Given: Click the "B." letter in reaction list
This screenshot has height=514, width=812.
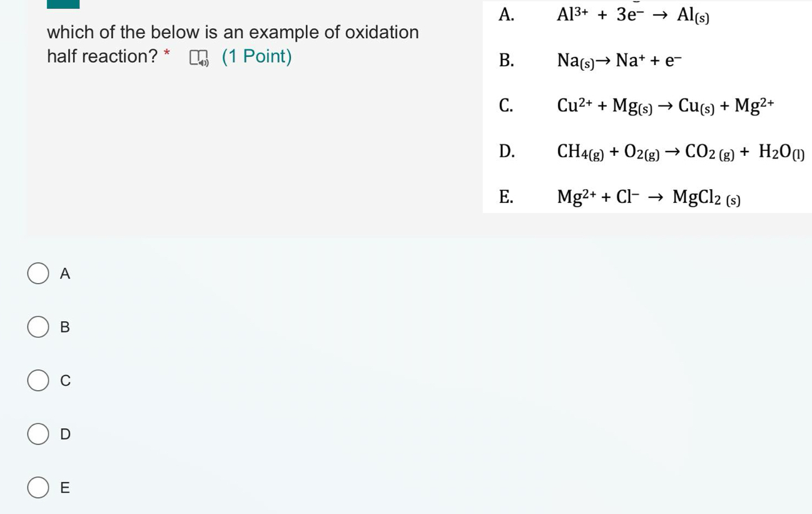Looking at the screenshot, I should (506, 60).
